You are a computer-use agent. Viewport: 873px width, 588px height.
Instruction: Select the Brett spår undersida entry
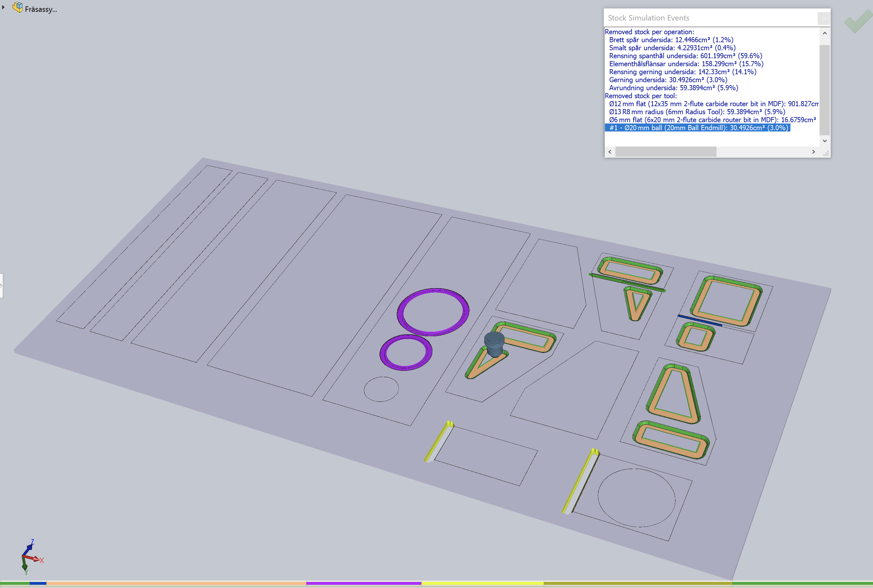[x=670, y=40]
